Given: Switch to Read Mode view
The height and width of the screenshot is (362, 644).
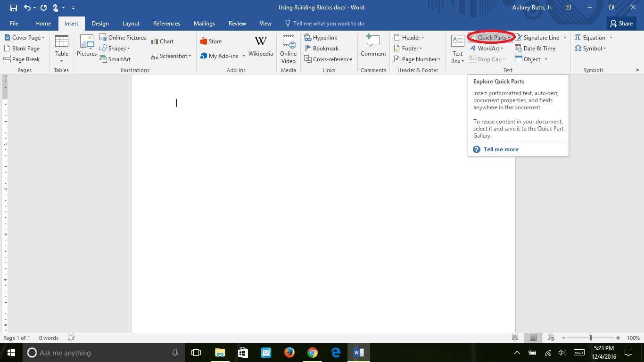Looking at the screenshot, I should pos(515,338).
